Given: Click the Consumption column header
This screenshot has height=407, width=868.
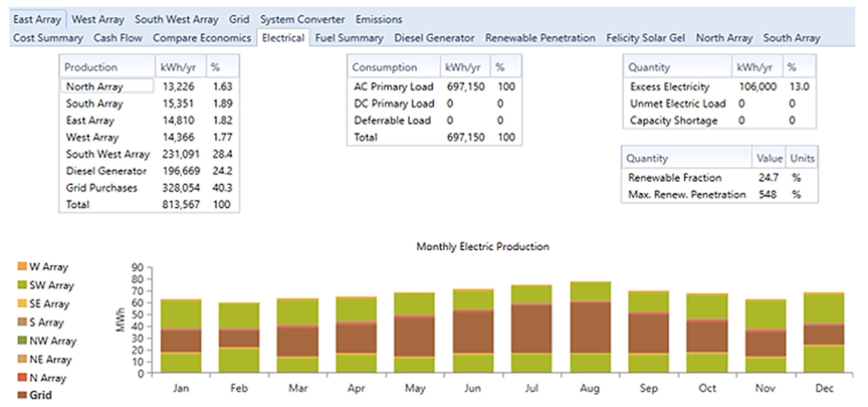Looking at the screenshot, I should (x=393, y=67).
